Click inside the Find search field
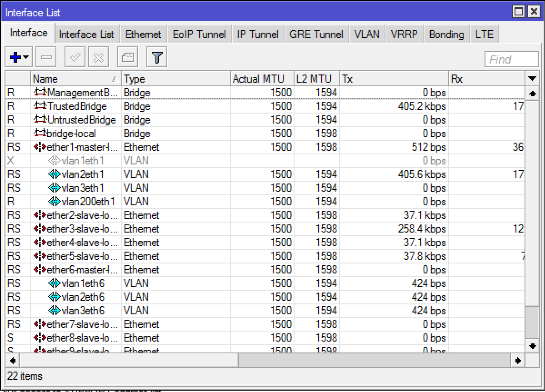 [x=511, y=59]
